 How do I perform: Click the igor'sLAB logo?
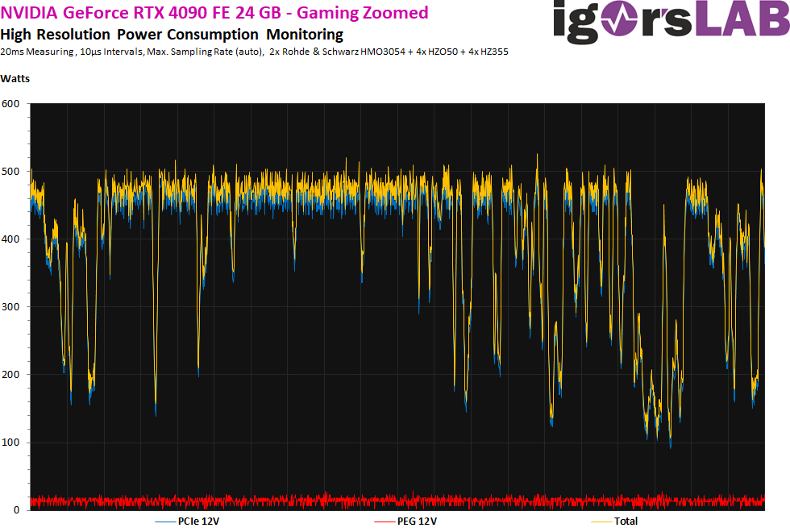tap(671, 21)
